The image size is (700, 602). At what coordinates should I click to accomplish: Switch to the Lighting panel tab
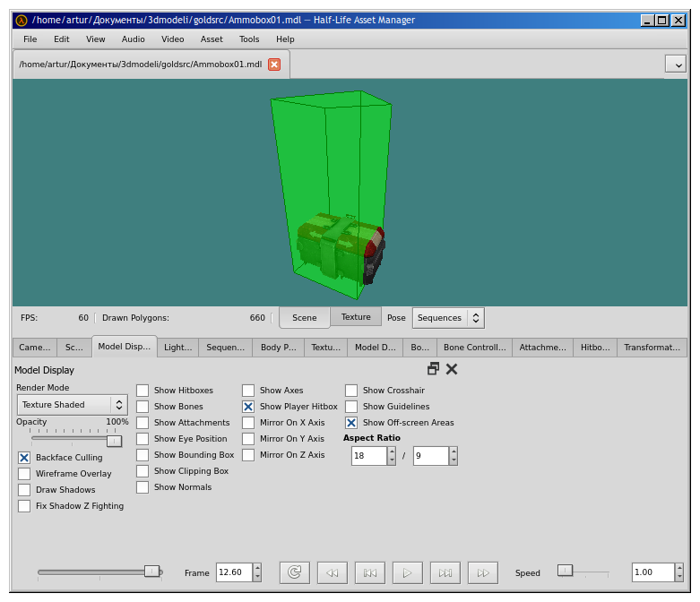coord(177,348)
